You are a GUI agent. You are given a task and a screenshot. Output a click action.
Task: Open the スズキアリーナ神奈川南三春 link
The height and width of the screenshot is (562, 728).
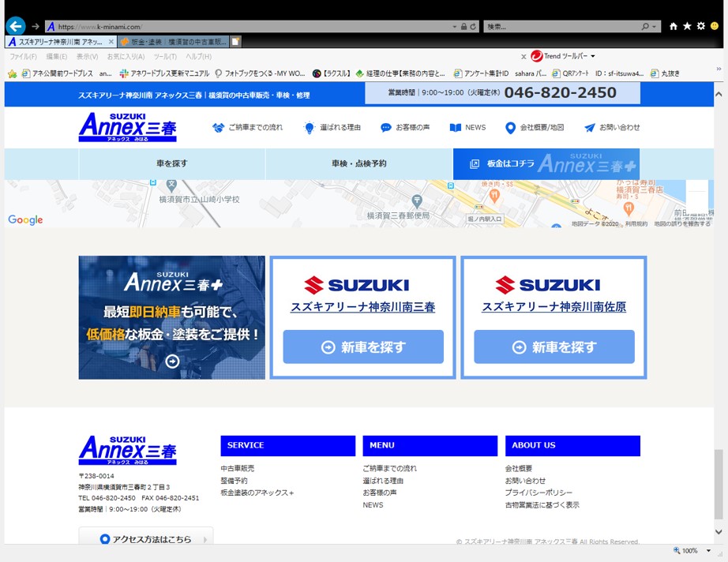coord(363,307)
